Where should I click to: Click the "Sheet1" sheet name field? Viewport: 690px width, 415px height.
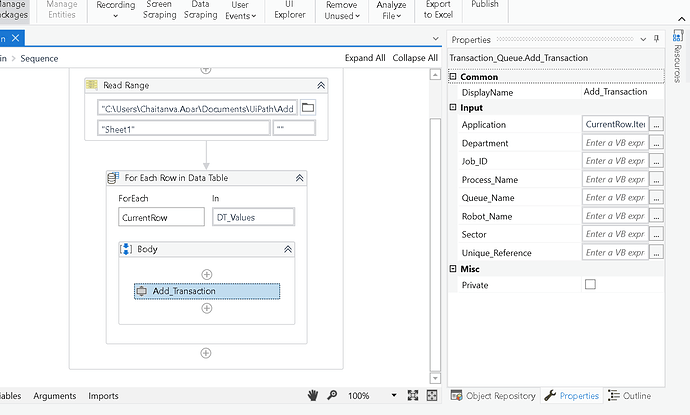click(x=184, y=129)
